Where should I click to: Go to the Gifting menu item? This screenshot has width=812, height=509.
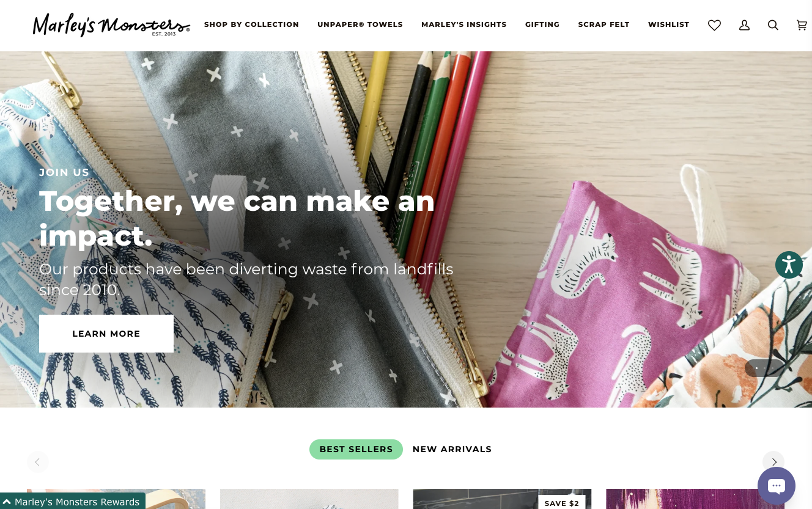542,24
